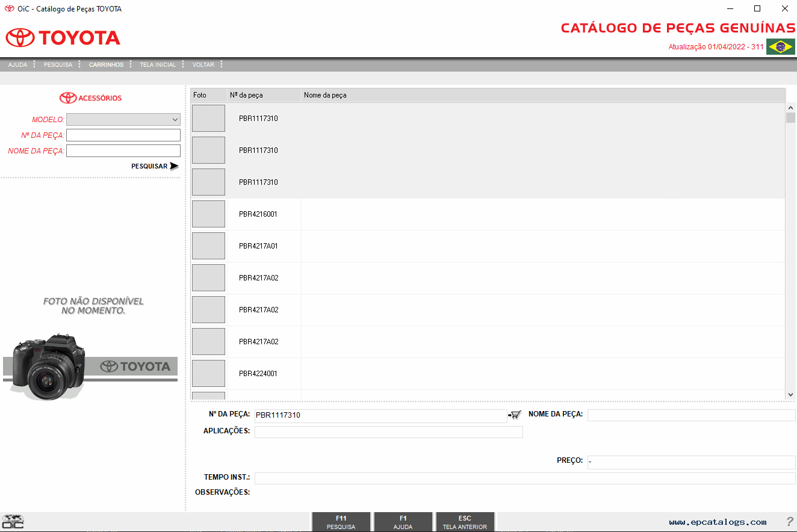Viewport: 797px width, 532px height.
Task: Open the AJUDA menu
Action: pos(17,65)
